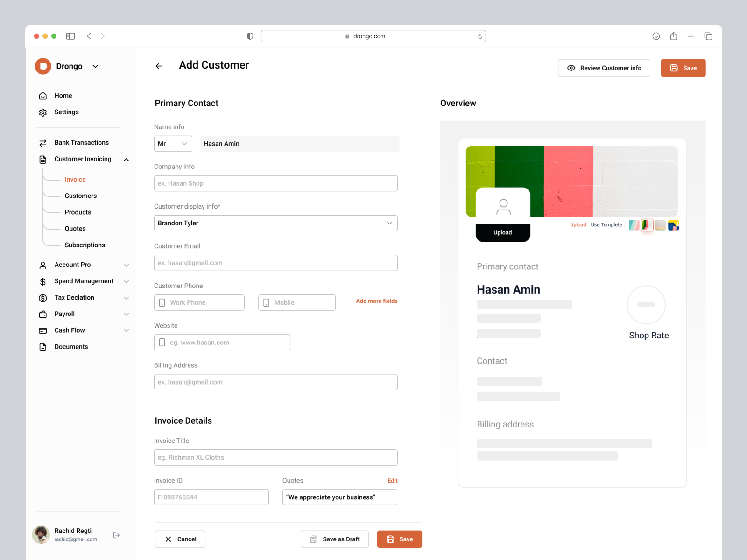Collapse the Customer Invoicing section

(126, 159)
